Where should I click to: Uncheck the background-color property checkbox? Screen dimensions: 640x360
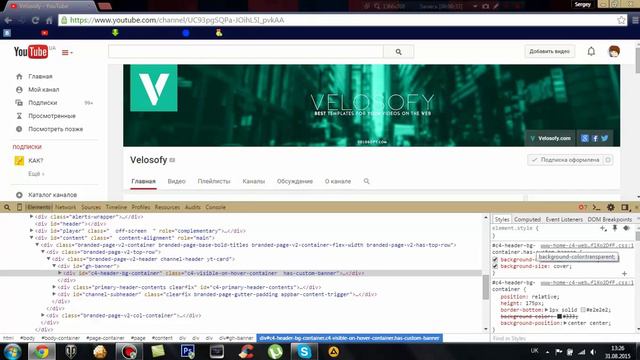point(495,260)
